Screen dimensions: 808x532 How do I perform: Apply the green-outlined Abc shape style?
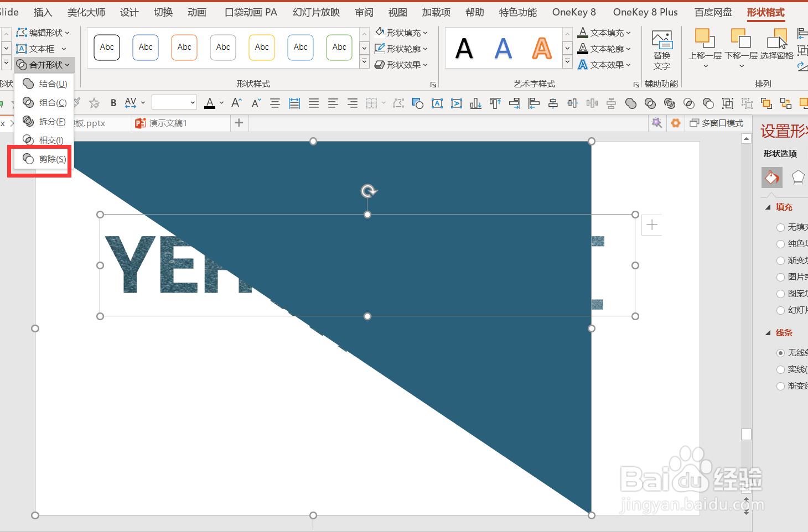339,48
